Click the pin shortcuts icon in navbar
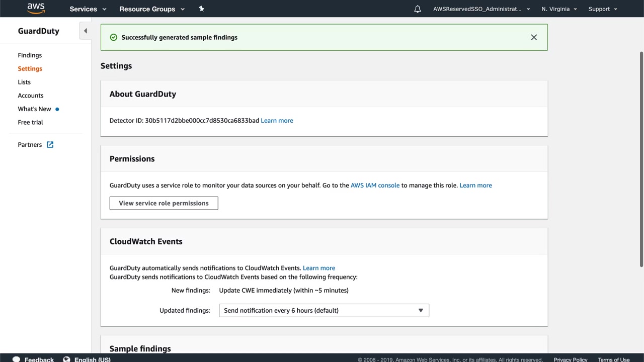The height and width of the screenshot is (362, 644). [x=201, y=9]
